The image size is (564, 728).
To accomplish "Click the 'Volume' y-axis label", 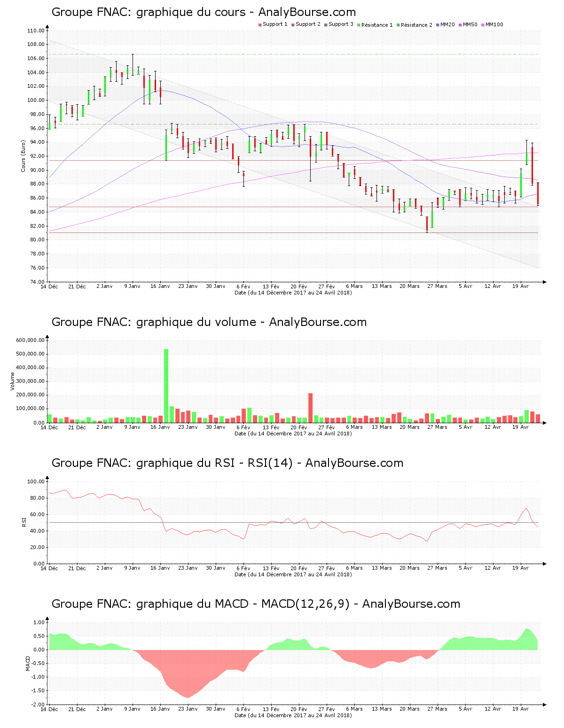I will click(x=13, y=381).
